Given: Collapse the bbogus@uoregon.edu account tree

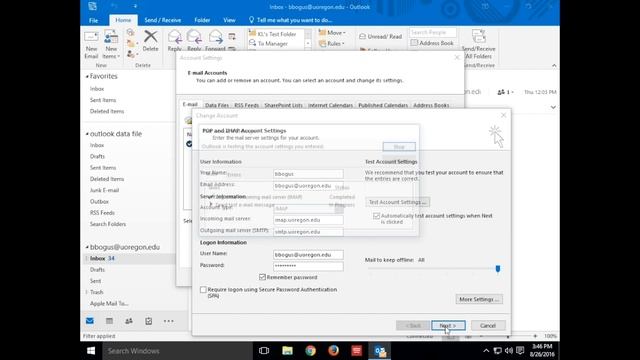Looking at the screenshot, I should [87, 247].
